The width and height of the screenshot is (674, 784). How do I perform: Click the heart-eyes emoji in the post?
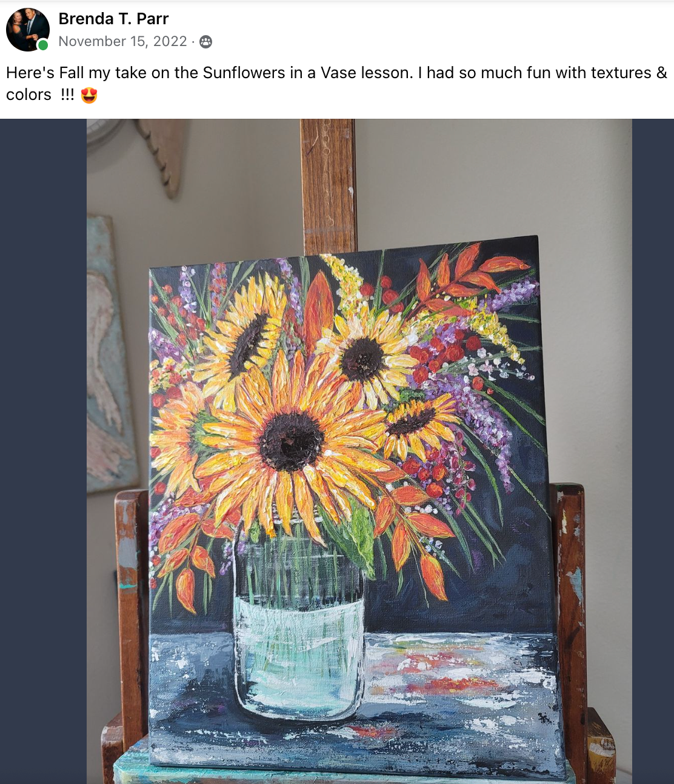point(89,95)
